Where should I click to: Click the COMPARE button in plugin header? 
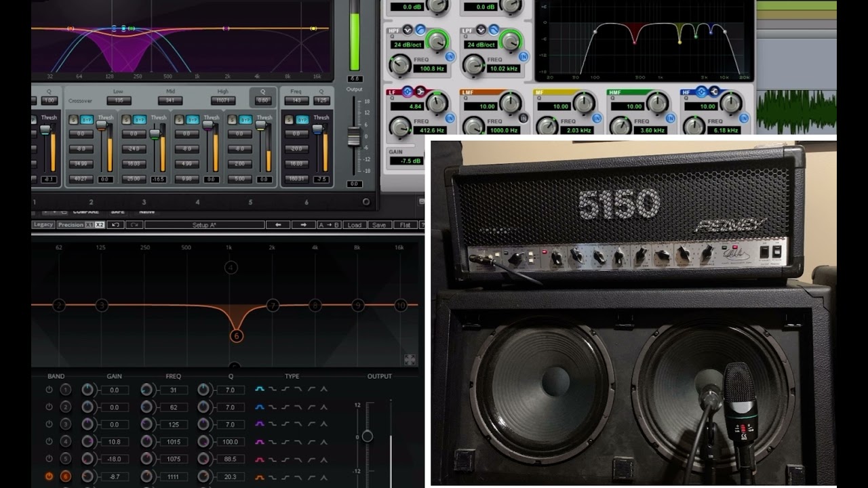click(x=85, y=212)
